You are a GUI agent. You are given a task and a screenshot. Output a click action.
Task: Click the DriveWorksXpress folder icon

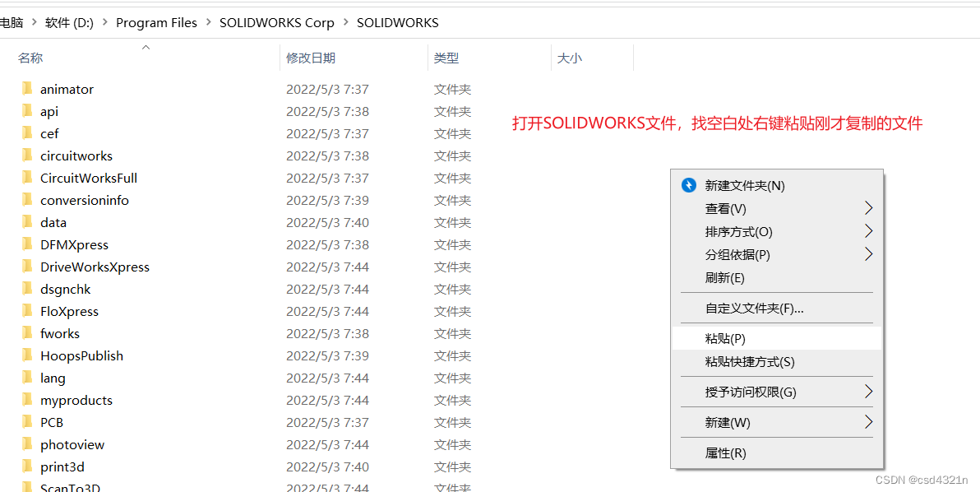tap(27, 267)
